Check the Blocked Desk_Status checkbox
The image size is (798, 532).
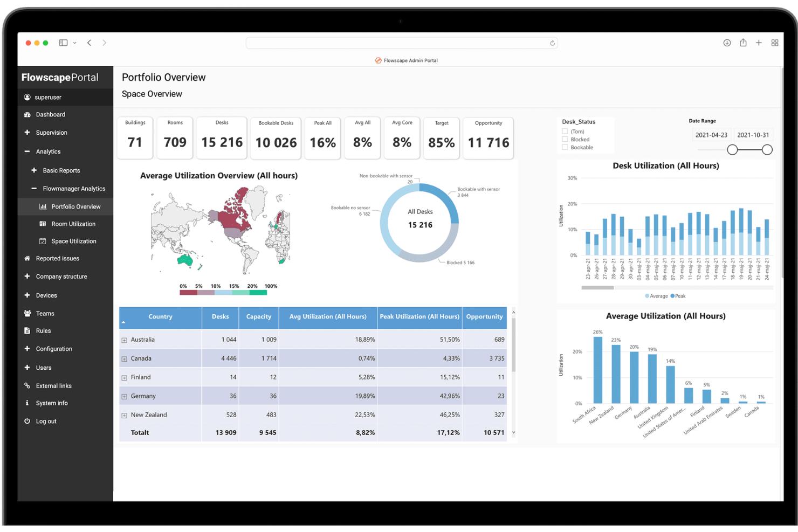pyautogui.click(x=565, y=139)
